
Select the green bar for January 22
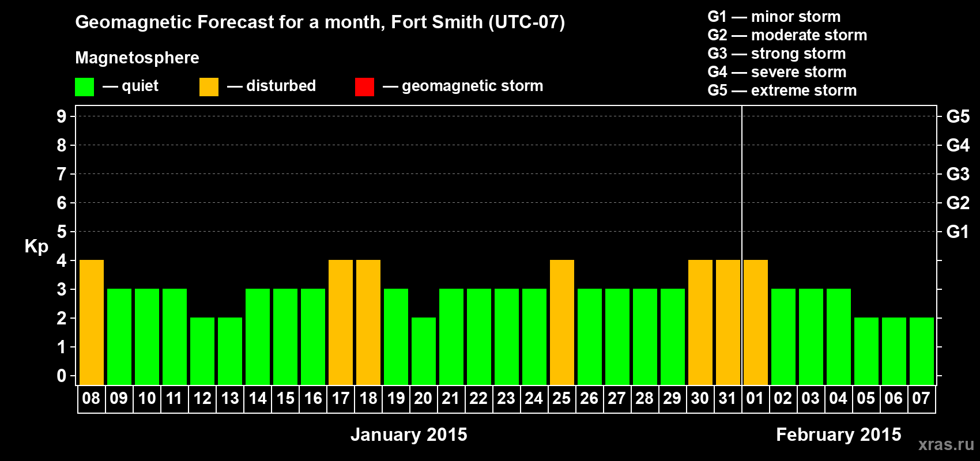pos(479,337)
